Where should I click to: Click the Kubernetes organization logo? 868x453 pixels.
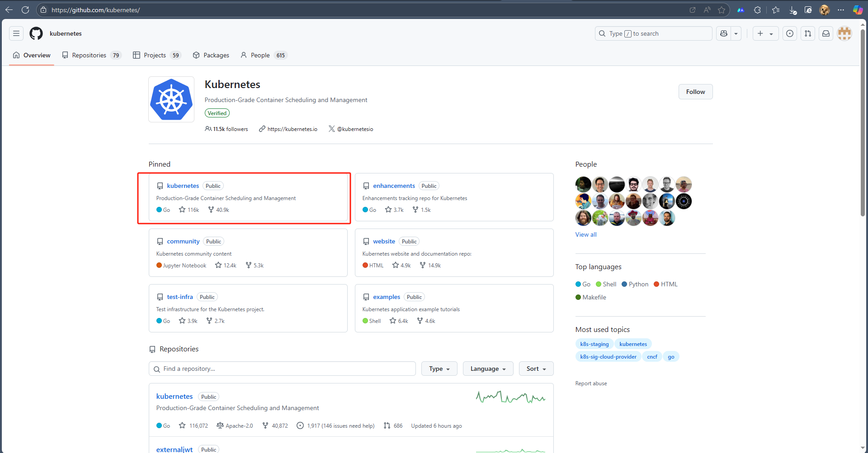171,99
